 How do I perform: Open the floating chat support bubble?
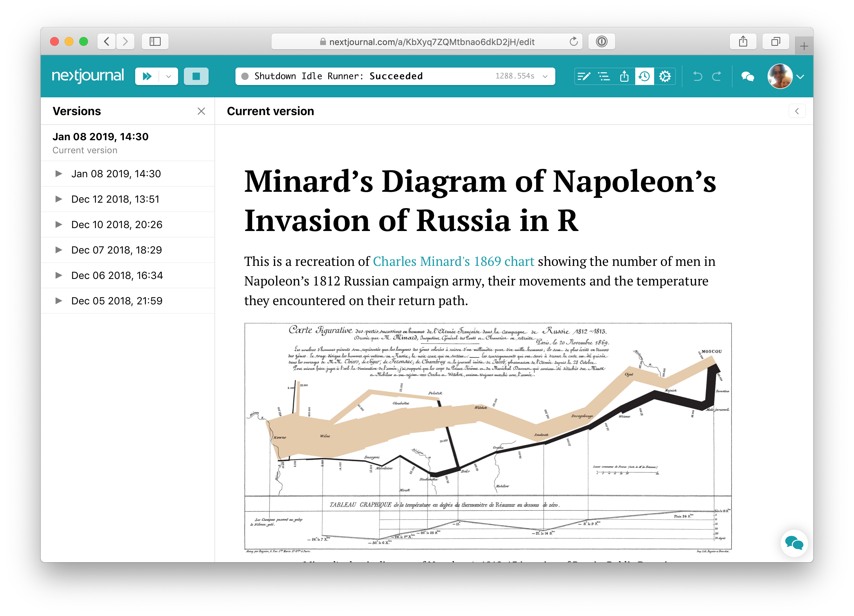click(794, 543)
